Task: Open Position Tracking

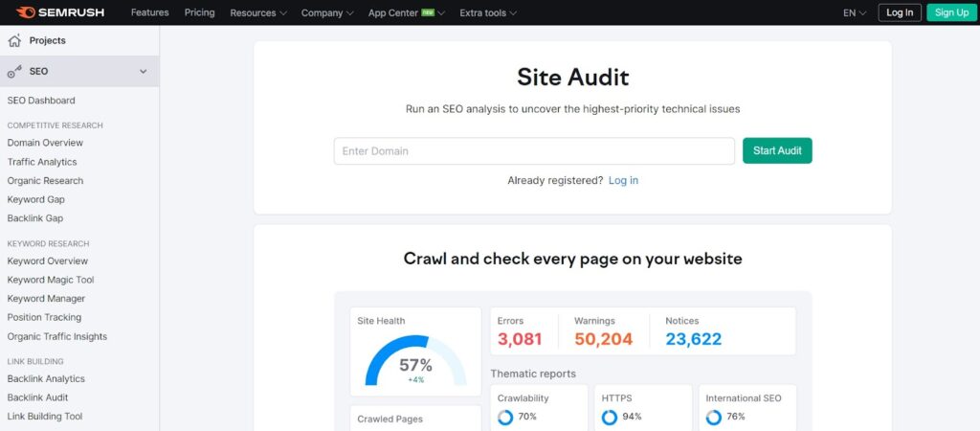Action: pos(44,317)
